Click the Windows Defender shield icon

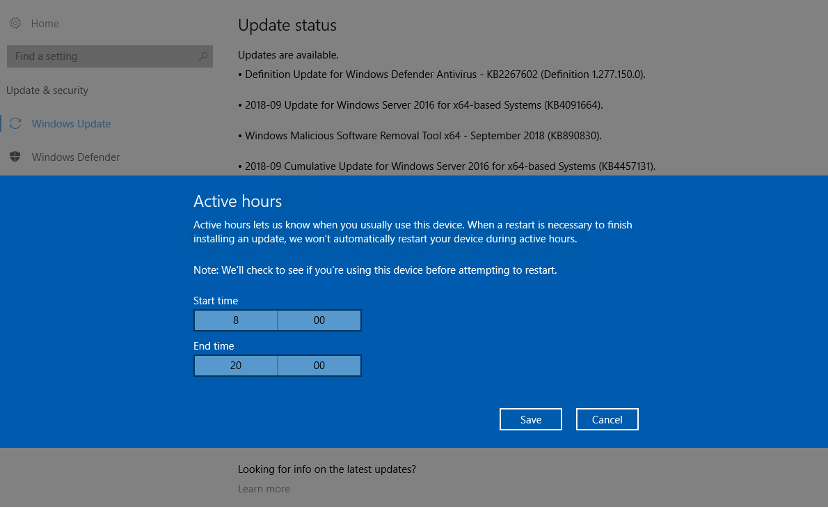15,157
